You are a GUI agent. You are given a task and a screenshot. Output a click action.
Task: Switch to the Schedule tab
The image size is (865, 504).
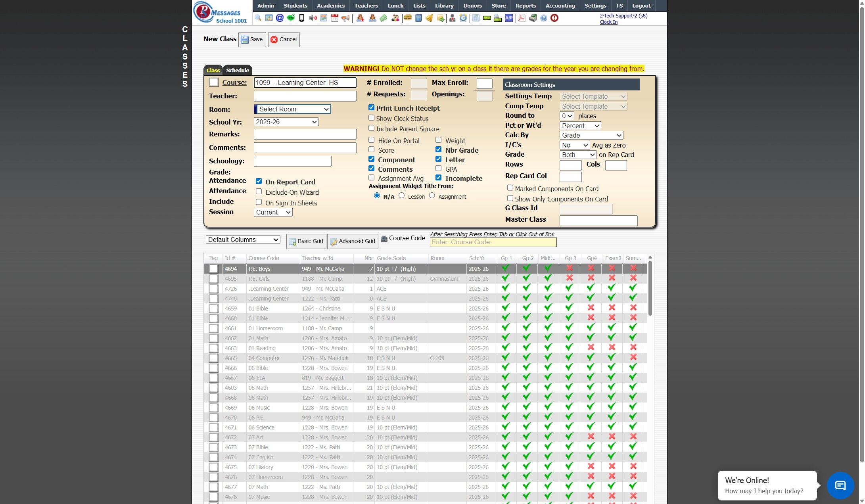(237, 70)
